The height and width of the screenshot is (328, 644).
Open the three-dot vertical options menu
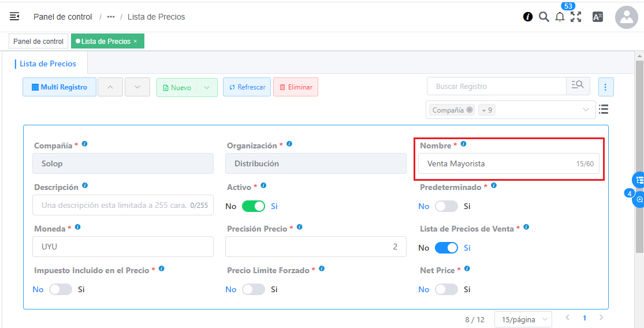605,87
